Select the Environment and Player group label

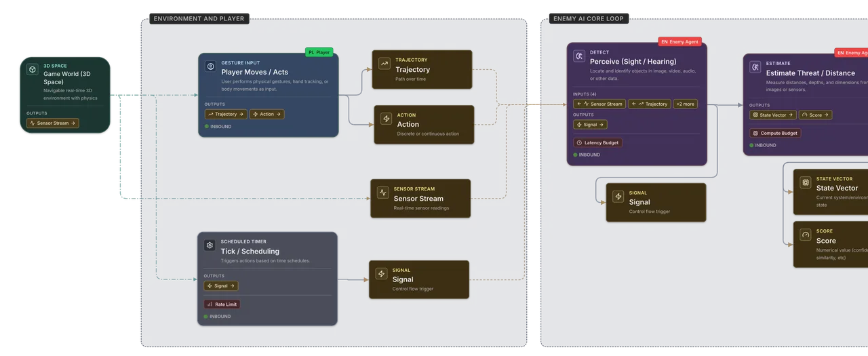(x=199, y=19)
